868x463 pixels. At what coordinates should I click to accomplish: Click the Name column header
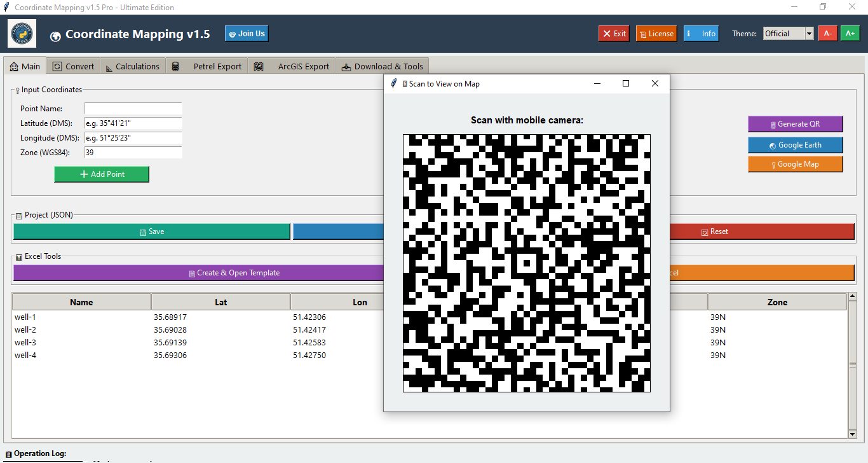[x=81, y=302]
